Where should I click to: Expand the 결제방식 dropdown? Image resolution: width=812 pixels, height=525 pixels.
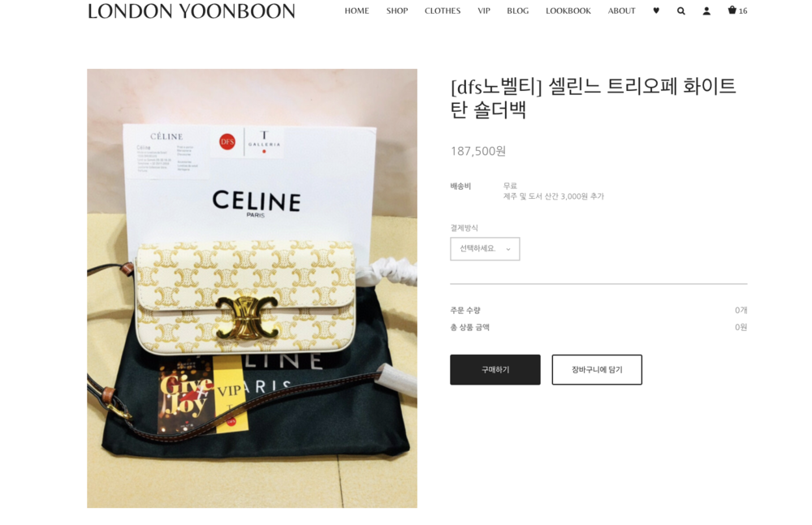tap(485, 249)
